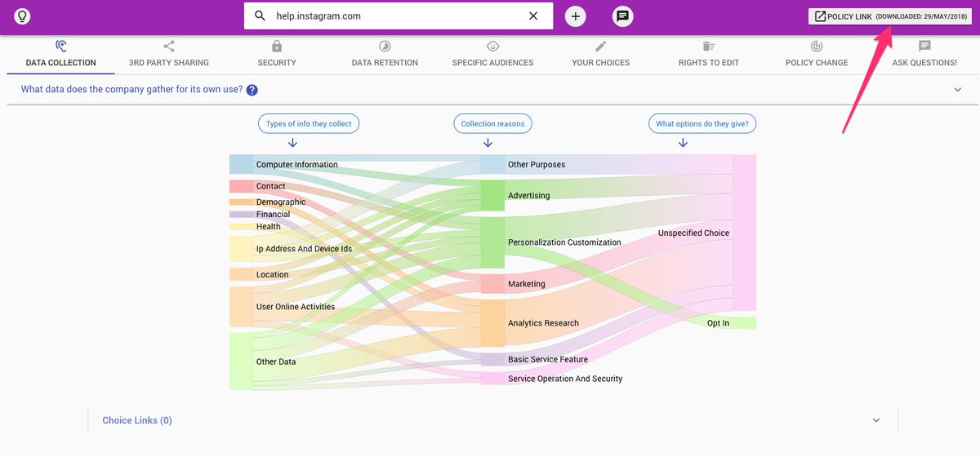Select the Demographic orange node
This screenshot has height=457, width=980.
242,202
